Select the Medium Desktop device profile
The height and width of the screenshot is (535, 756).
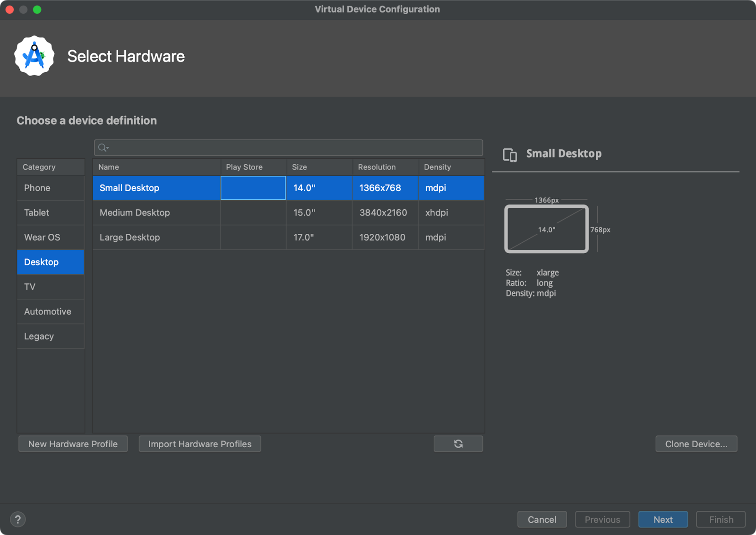pyautogui.click(x=135, y=212)
